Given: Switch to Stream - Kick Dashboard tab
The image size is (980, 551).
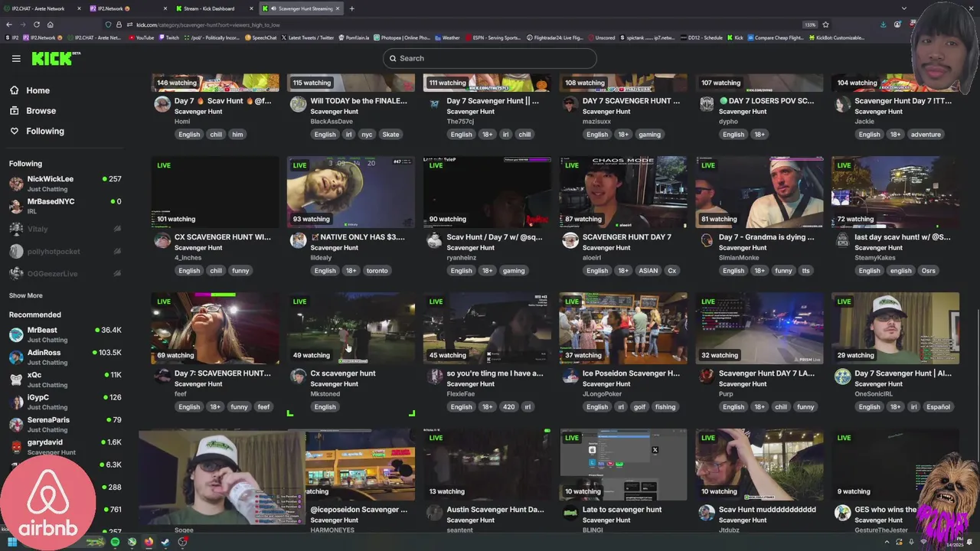Looking at the screenshot, I should [x=214, y=8].
